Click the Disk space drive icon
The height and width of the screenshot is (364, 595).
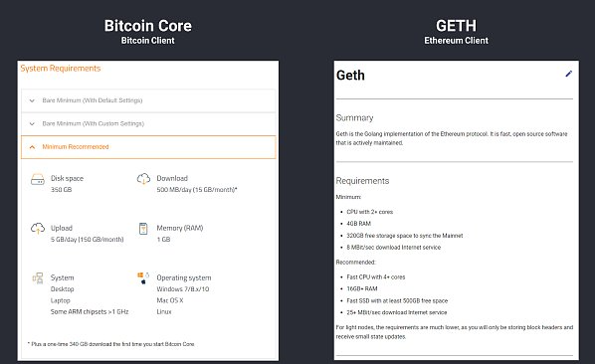point(38,179)
